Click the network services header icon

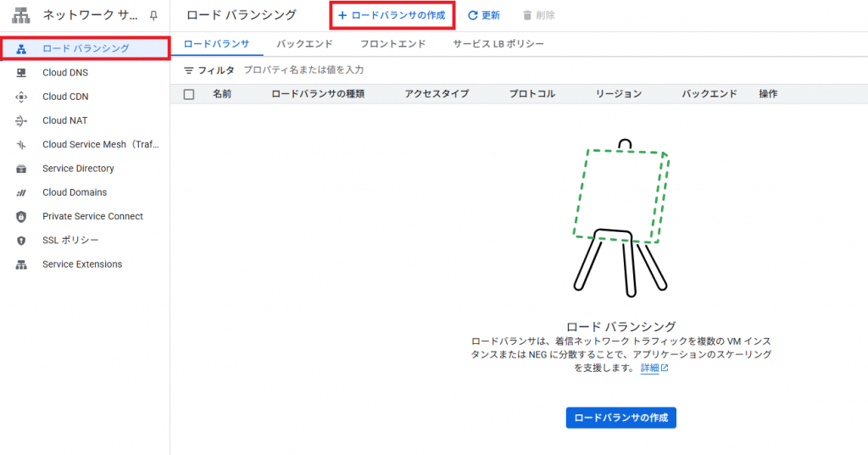tap(21, 15)
